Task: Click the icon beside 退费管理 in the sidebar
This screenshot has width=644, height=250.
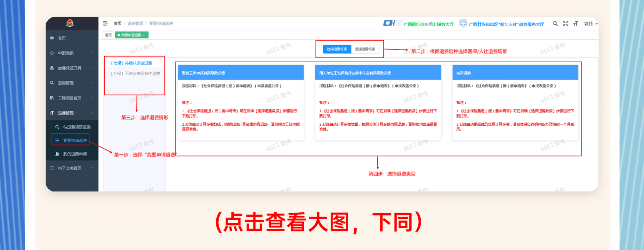Action: pos(52,113)
